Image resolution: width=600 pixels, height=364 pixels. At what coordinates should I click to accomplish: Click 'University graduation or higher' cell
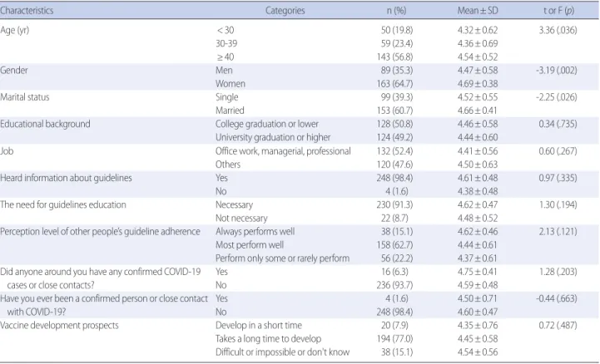point(273,137)
